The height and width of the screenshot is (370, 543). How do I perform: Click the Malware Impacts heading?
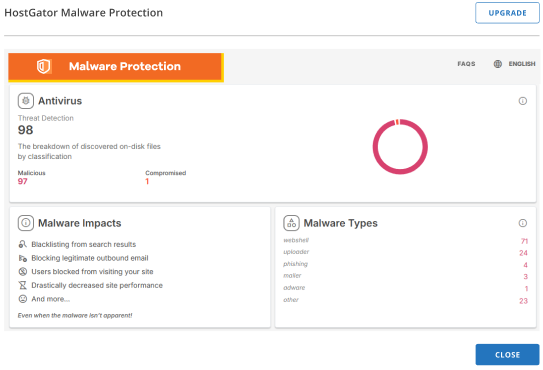(x=80, y=223)
